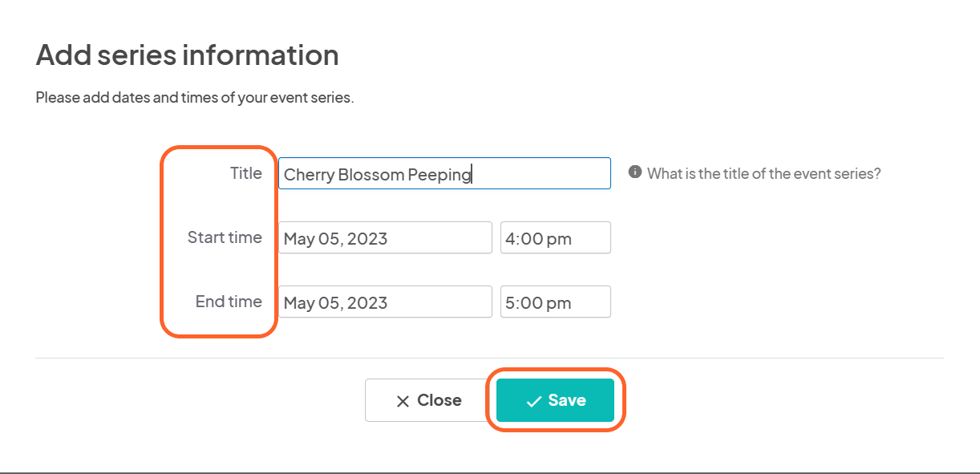Screen dimensions: 980x474
Task: Place cursor on the word 'Blossom' in title
Action: tap(371, 174)
